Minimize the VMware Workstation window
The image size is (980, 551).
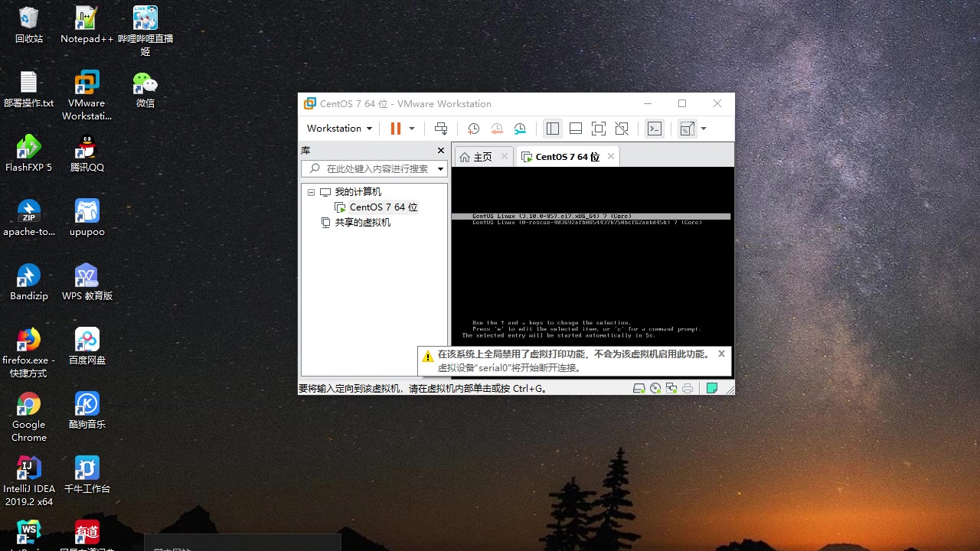(x=648, y=103)
